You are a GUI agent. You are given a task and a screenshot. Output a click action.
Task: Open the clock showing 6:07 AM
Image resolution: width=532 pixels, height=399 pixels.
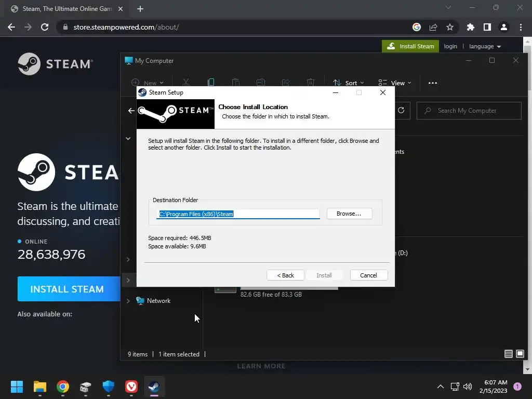494,387
